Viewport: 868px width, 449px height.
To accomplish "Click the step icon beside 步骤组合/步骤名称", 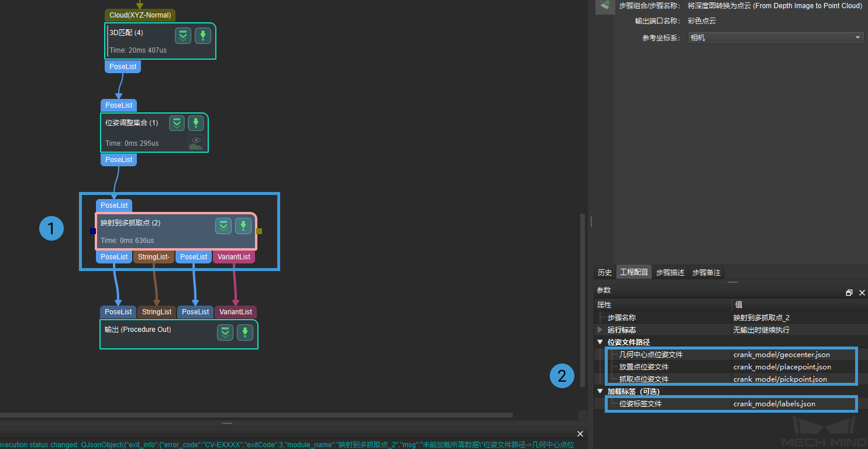I will 604,6.
